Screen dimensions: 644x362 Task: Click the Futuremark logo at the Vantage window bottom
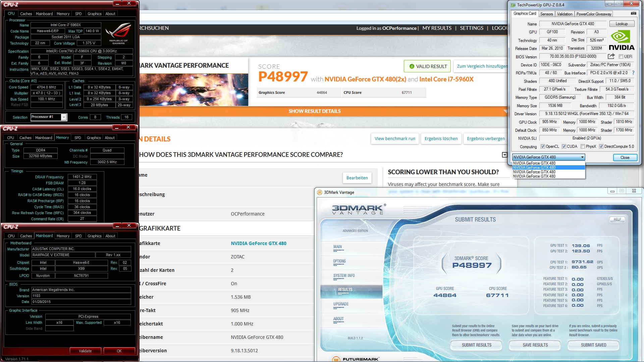tap(356, 359)
